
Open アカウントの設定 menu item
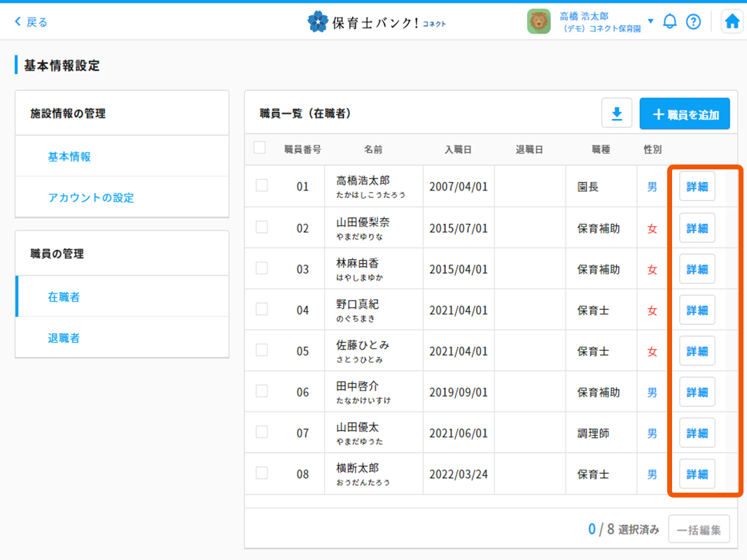point(91,197)
